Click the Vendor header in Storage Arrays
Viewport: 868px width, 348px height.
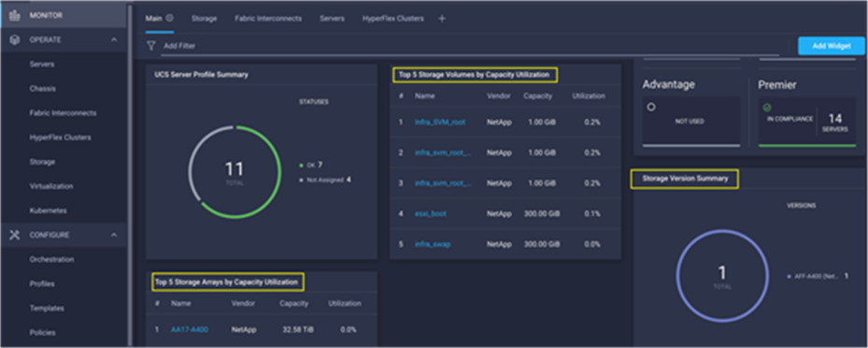(x=243, y=304)
